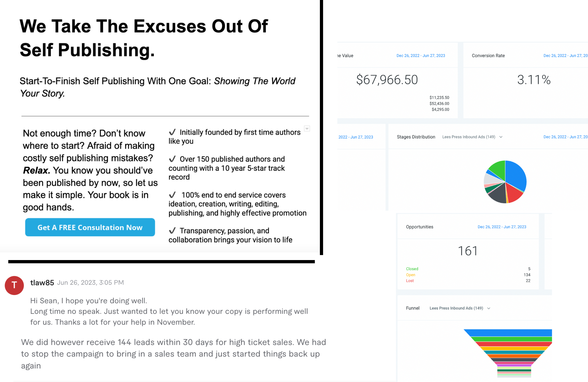Image resolution: width=588 pixels, height=382 pixels.
Task: Open the Conversion Rate date range
Action: (565, 56)
